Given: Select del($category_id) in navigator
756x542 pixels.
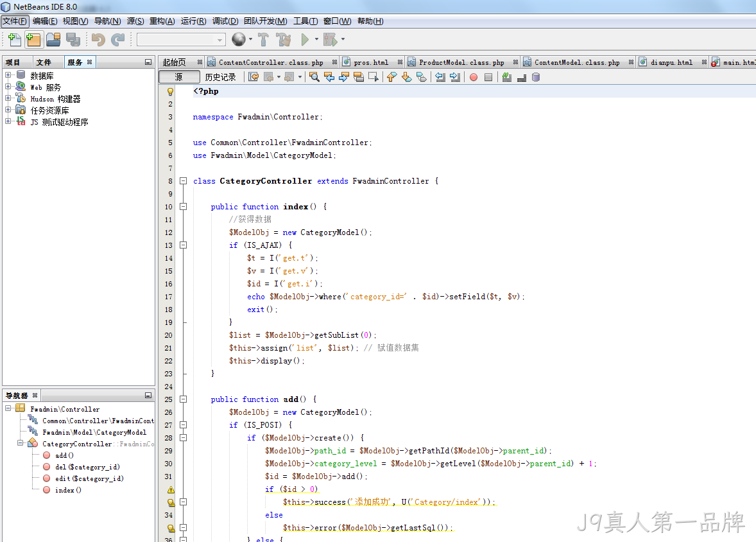Looking at the screenshot, I should (x=87, y=467).
